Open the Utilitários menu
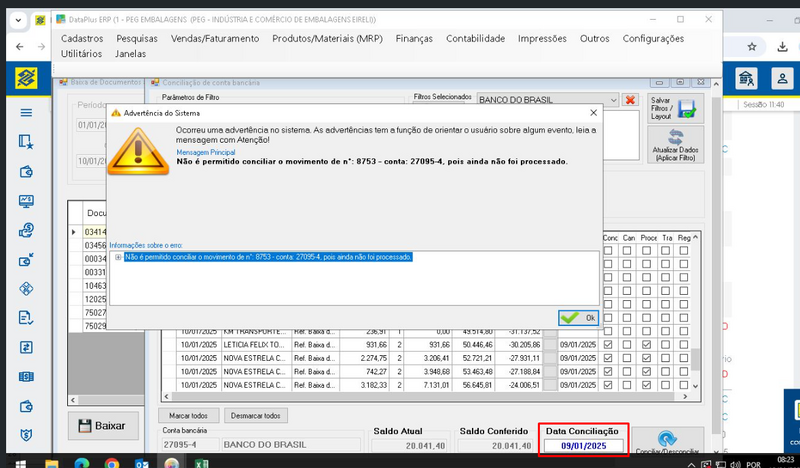This screenshot has height=468, width=800. pyautogui.click(x=81, y=54)
